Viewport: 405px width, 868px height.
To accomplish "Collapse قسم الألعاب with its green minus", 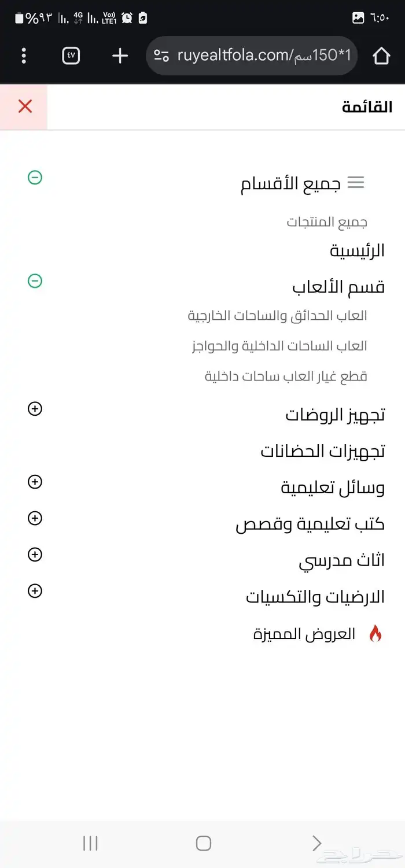I will coord(36,281).
